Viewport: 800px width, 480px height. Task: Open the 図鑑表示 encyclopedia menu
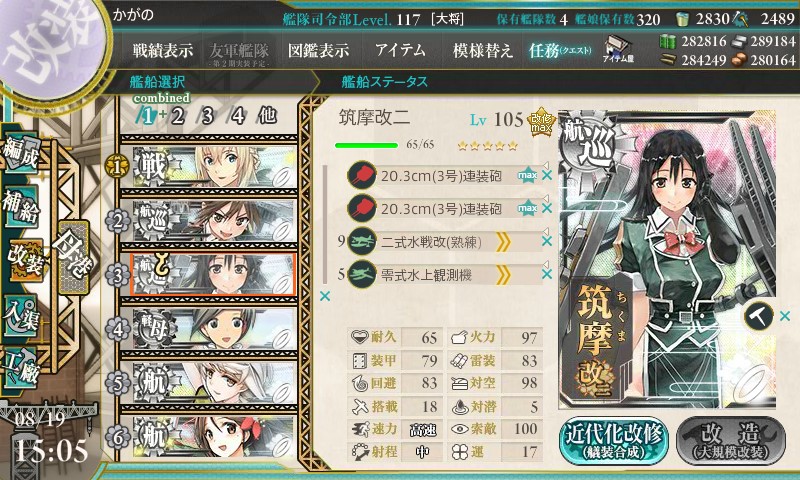pos(318,50)
